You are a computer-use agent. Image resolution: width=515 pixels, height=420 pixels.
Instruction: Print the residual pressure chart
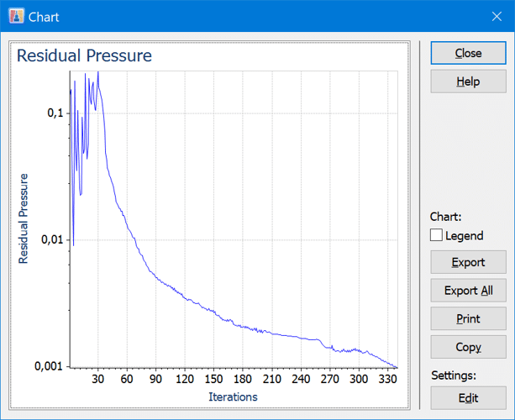[468, 318]
